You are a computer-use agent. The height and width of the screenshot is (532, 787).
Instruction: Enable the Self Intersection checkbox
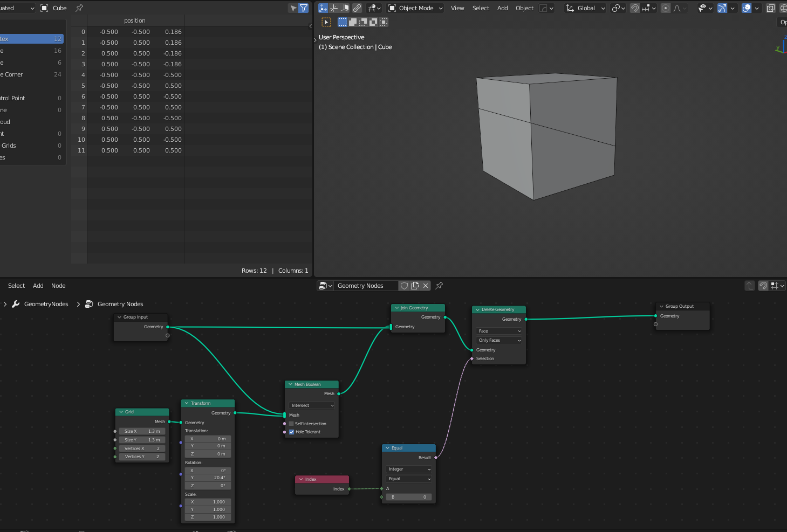[x=291, y=424]
